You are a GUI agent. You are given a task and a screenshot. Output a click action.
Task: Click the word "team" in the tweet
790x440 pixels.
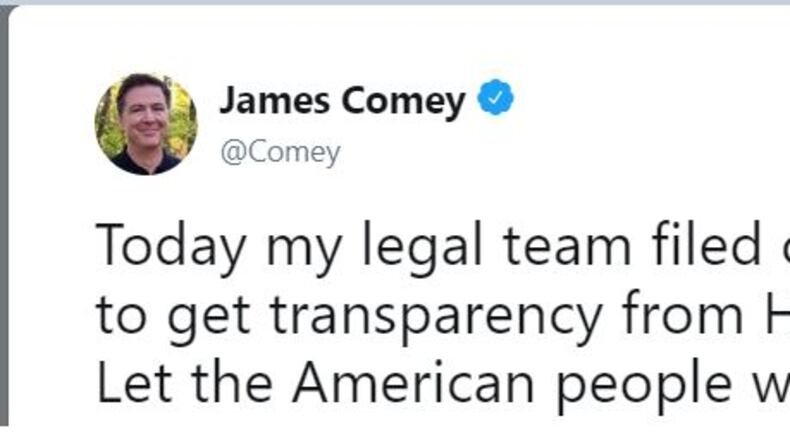click(567, 246)
